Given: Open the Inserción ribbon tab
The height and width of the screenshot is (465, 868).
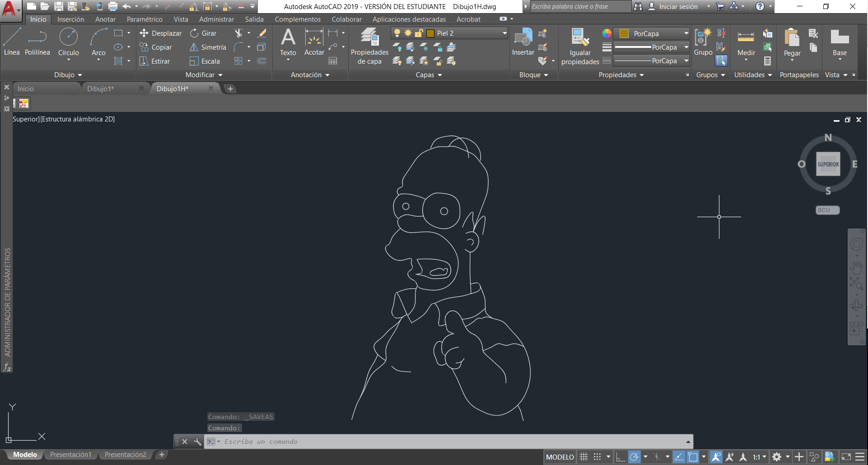Looking at the screenshot, I should click(70, 19).
